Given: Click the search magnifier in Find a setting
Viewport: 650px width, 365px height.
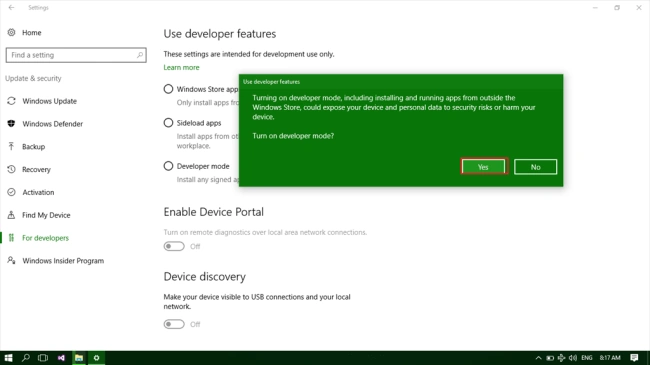Looking at the screenshot, I should [140, 55].
